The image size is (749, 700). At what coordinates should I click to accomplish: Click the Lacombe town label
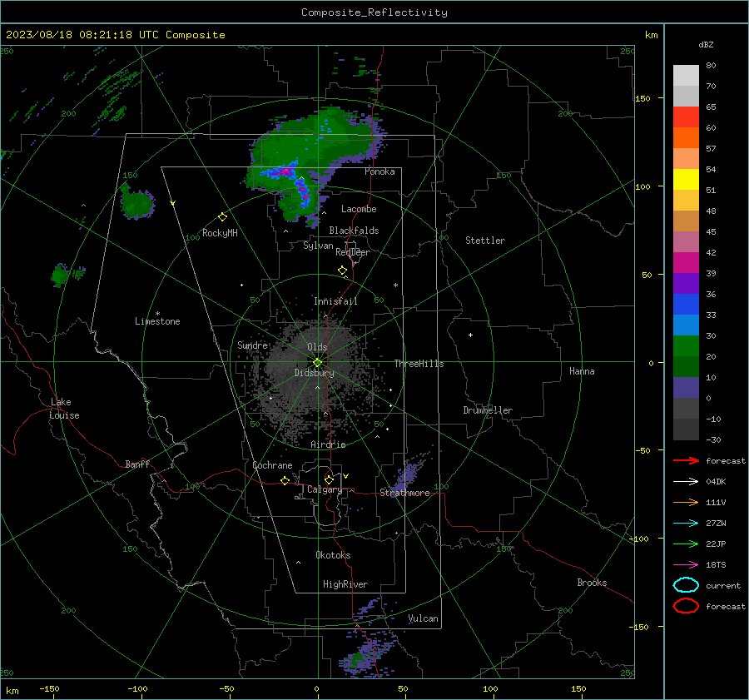[359, 209]
